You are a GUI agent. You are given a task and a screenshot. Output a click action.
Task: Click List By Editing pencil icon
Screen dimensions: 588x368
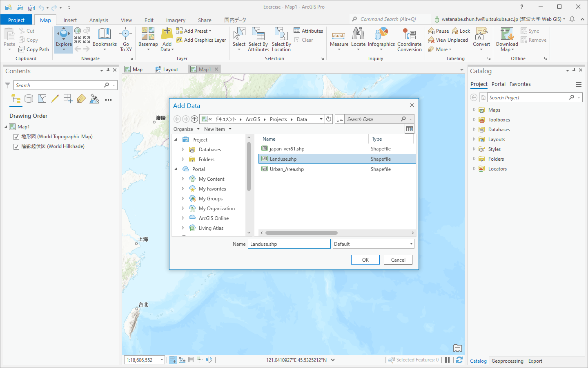[55, 99]
